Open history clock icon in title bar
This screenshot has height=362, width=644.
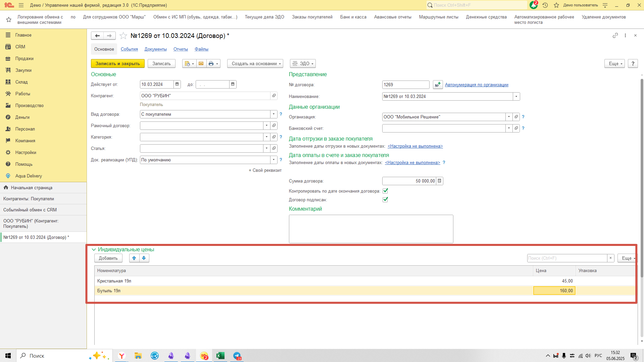click(545, 5)
